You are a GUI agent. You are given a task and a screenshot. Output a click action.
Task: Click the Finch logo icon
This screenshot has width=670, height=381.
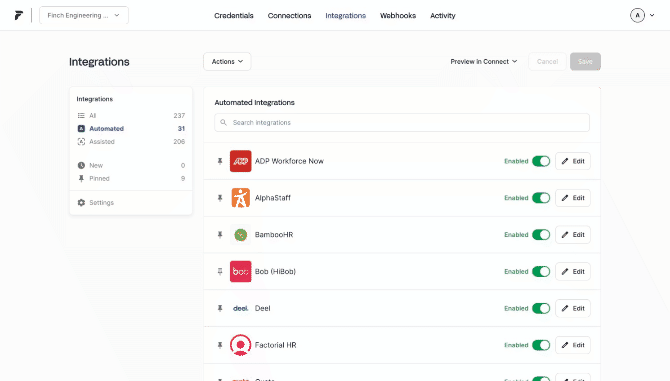(18, 15)
